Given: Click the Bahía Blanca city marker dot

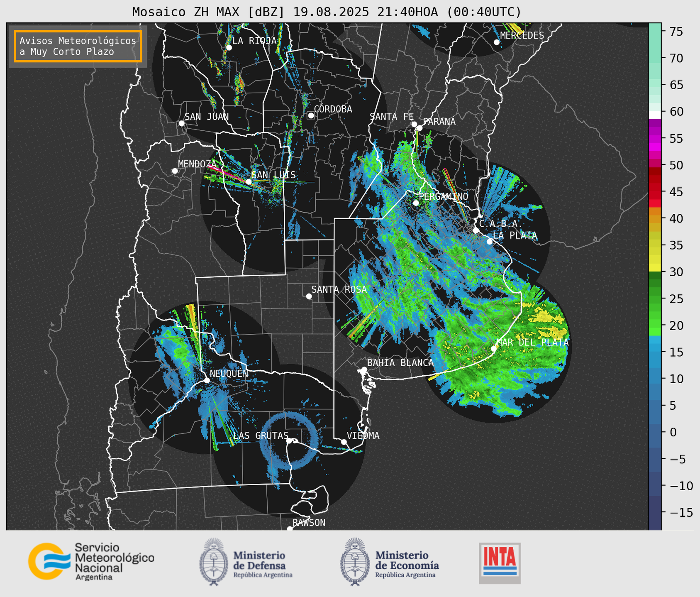Looking at the screenshot, I should (364, 369).
